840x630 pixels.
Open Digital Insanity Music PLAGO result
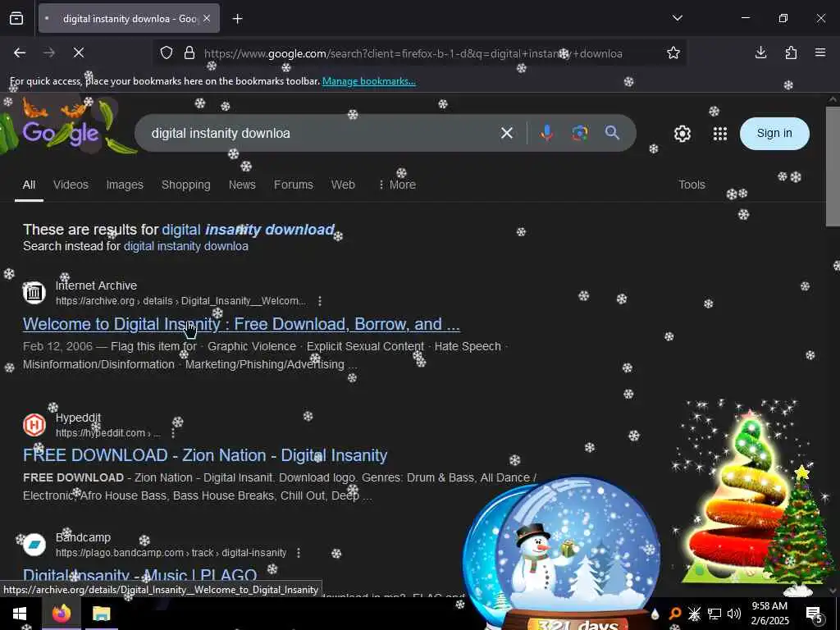tap(139, 575)
